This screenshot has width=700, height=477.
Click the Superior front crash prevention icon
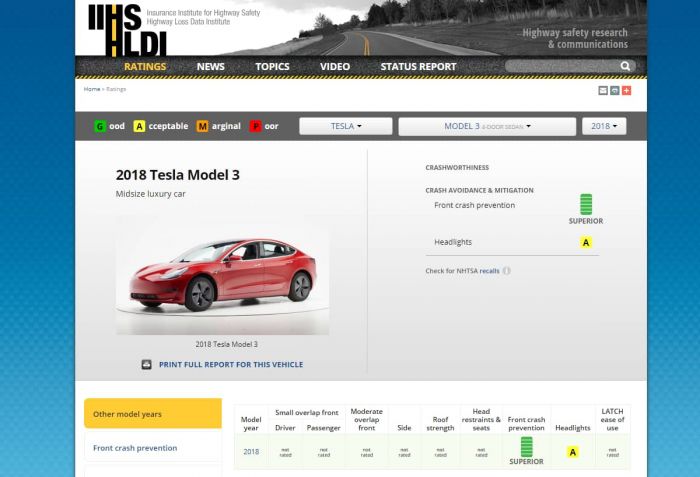click(586, 205)
